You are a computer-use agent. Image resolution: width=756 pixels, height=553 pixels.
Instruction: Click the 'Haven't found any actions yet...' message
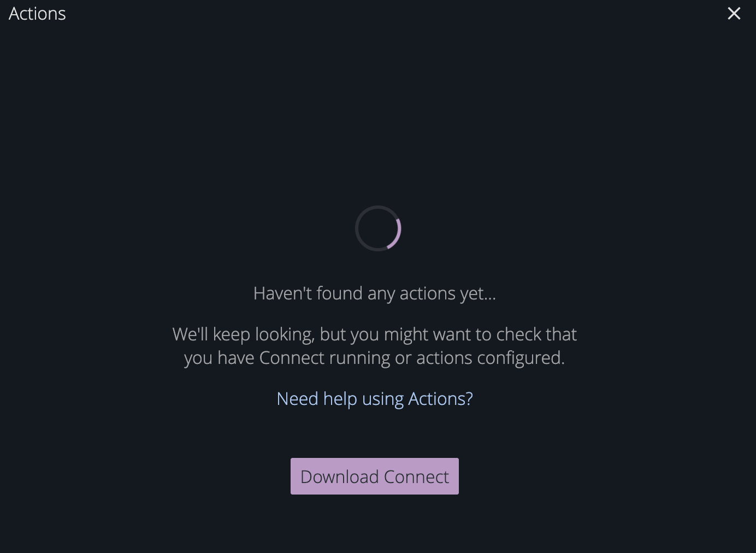(x=375, y=293)
